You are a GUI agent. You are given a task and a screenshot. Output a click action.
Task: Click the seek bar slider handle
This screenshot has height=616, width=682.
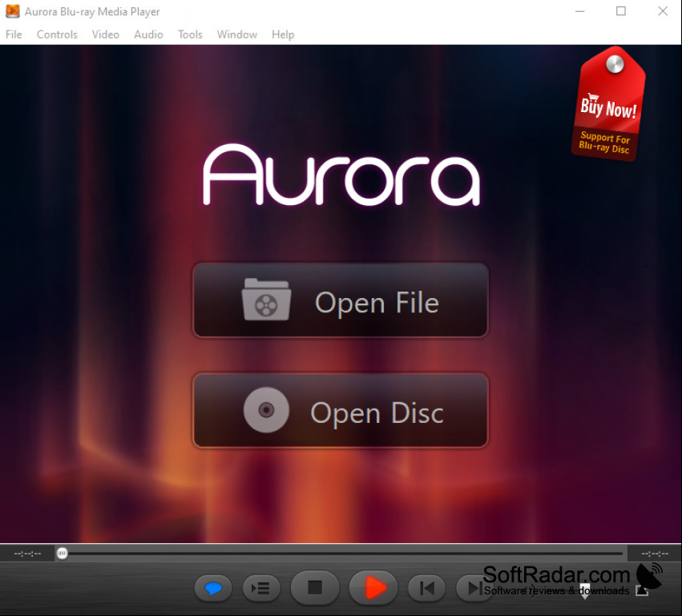pos(63,554)
